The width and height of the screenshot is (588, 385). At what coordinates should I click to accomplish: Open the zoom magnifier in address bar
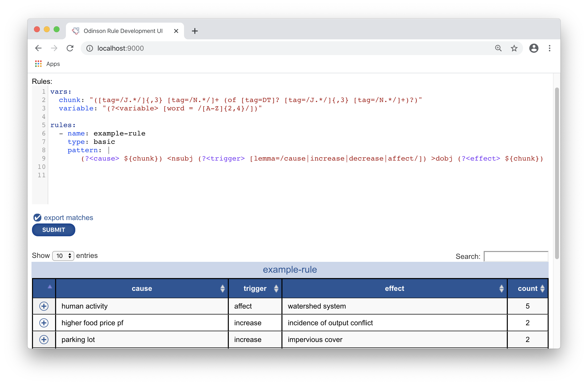coord(498,48)
